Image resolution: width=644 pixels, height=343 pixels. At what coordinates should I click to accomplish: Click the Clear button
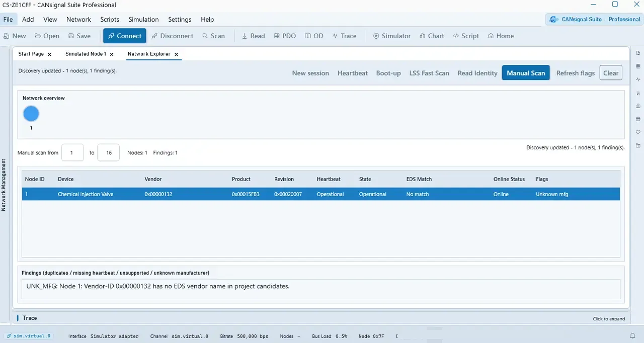(x=611, y=73)
